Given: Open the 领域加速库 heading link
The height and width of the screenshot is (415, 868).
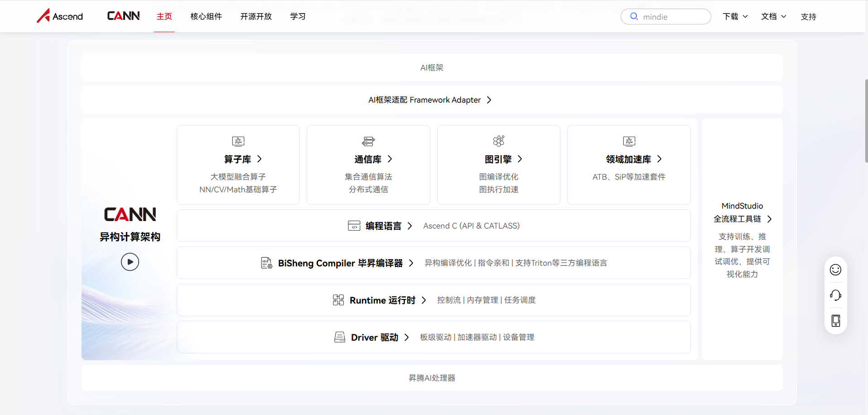Looking at the screenshot, I should (628, 159).
